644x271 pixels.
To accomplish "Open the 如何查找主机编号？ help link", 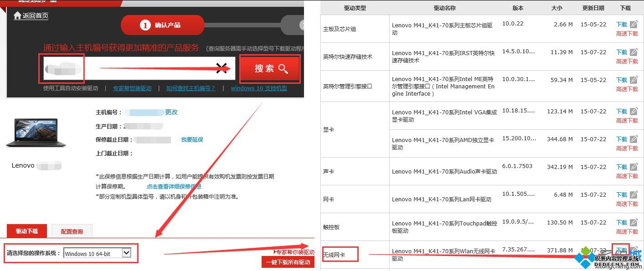I will tap(191, 88).
